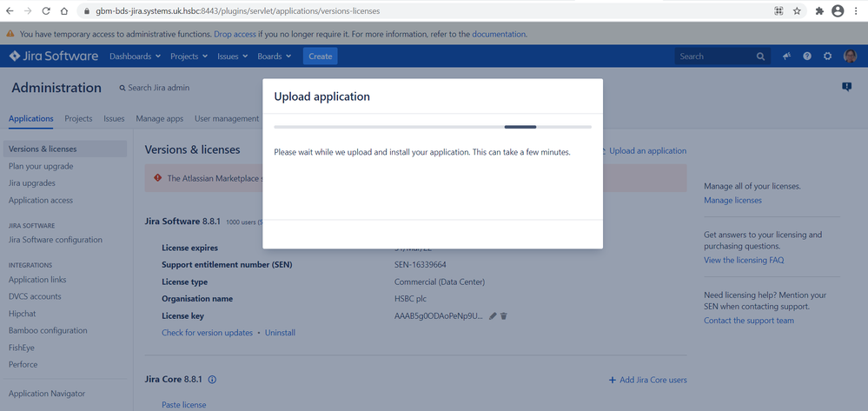Click the Jira Software logo

click(x=54, y=56)
